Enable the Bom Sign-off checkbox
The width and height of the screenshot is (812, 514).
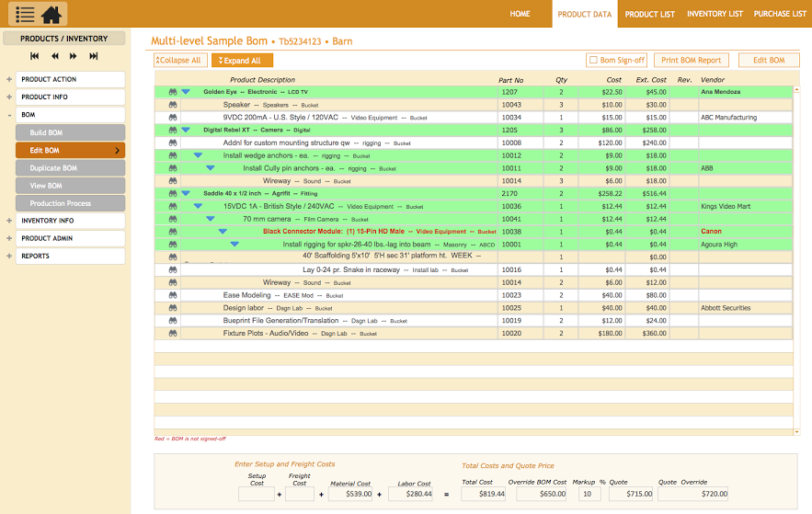coord(593,60)
